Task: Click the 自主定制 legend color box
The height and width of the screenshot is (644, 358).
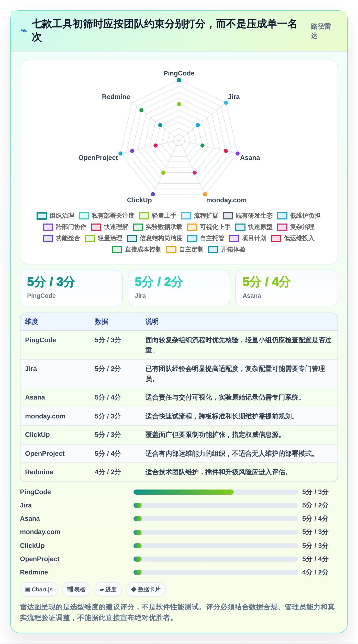Action: point(171,250)
